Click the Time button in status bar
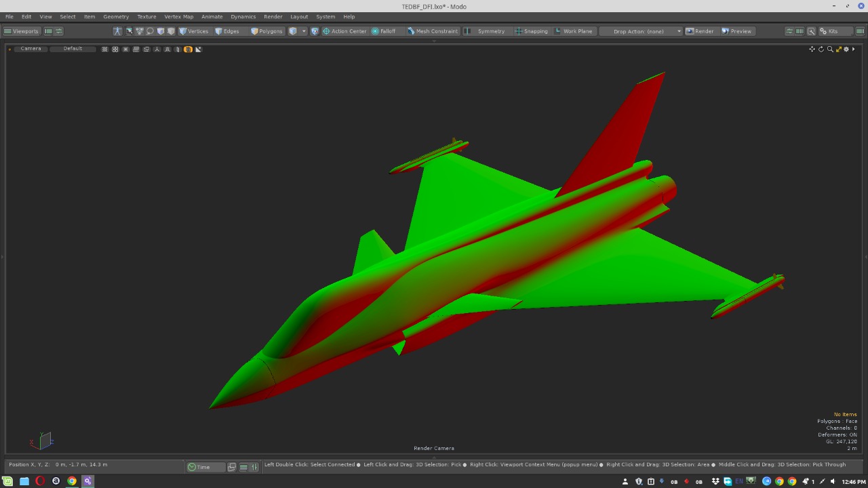 pos(205,467)
